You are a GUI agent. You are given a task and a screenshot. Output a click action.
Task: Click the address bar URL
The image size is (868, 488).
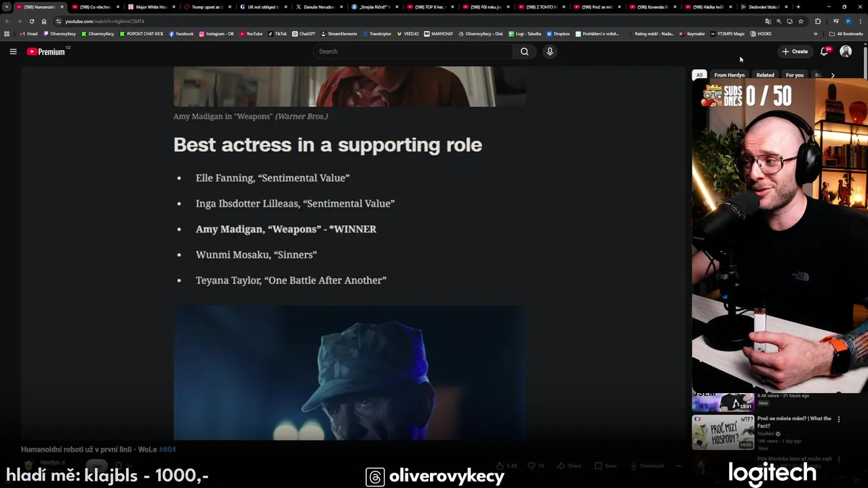coord(104,22)
